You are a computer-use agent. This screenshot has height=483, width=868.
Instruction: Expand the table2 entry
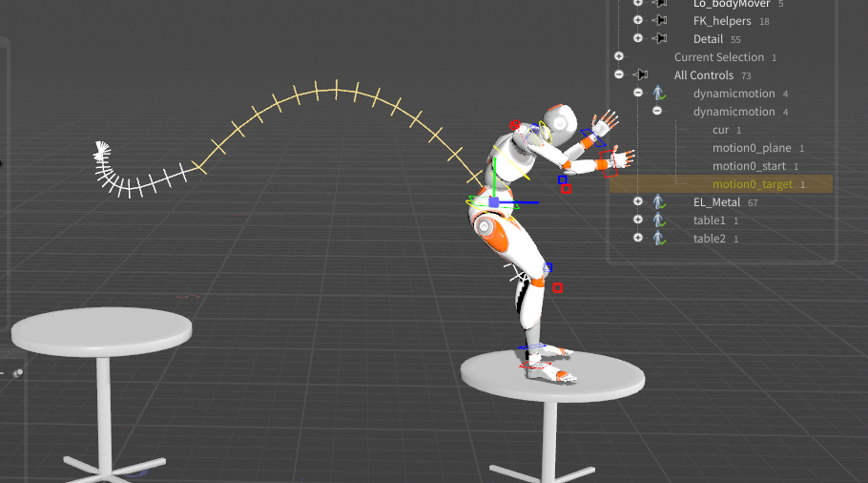[638, 238]
